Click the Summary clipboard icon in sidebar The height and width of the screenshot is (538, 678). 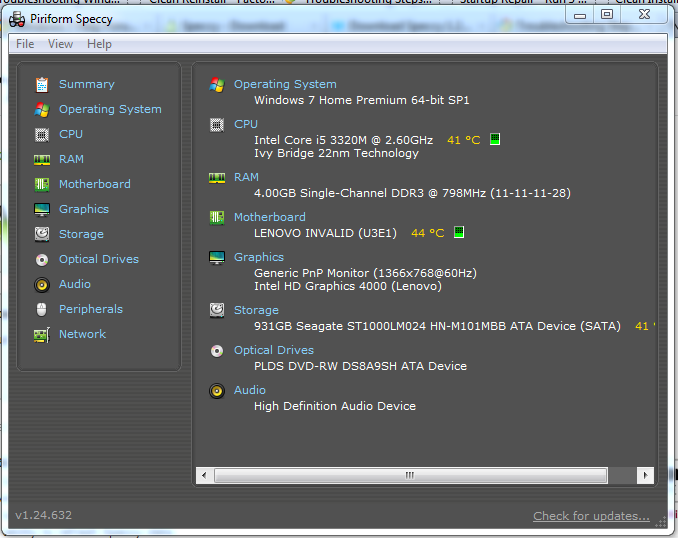click(x=42, y=84)
